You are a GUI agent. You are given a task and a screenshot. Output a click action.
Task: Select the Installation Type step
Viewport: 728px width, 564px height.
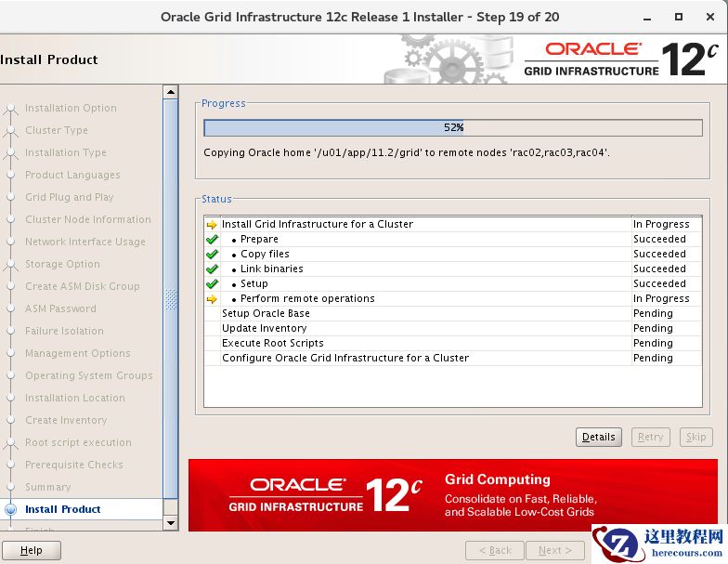[x=66, y=152]
